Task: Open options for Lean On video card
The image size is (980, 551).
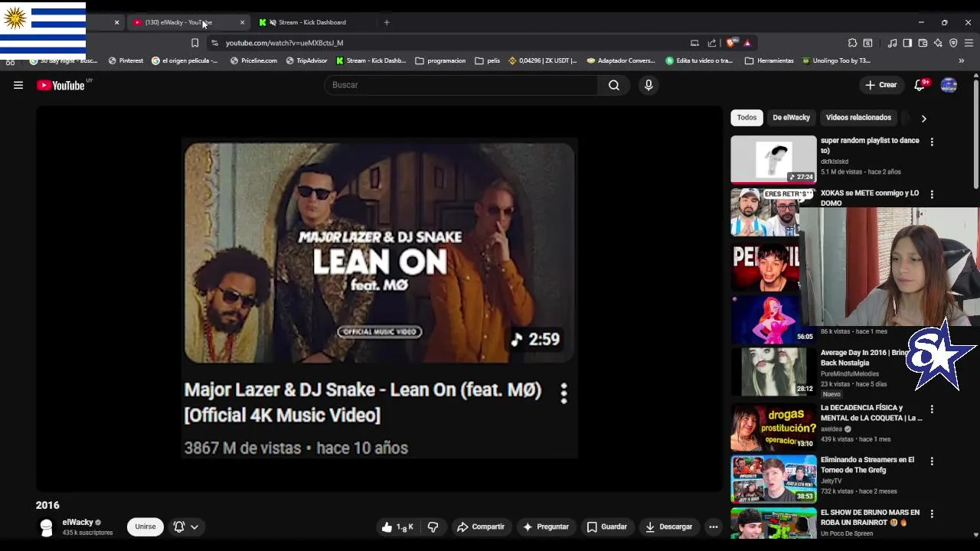Action: coord(563,393)
